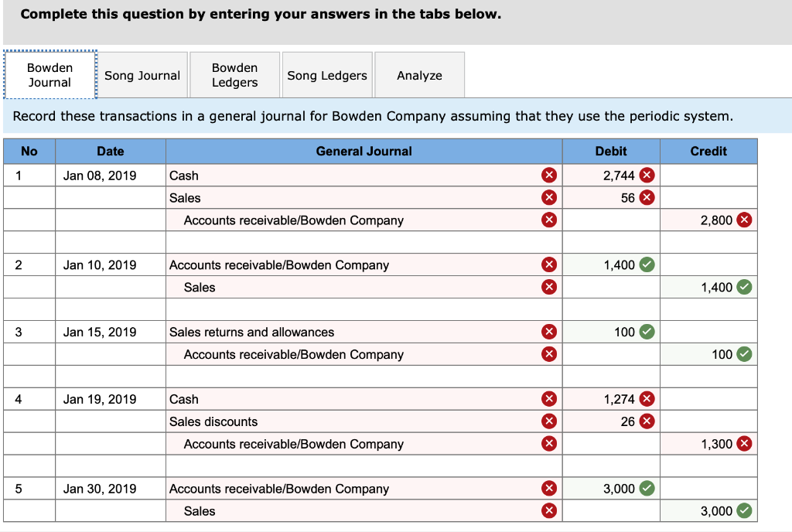This screenshot has width=792, height=532.
Task: Open the Song Ledgers tab
Action: point(327,74)
